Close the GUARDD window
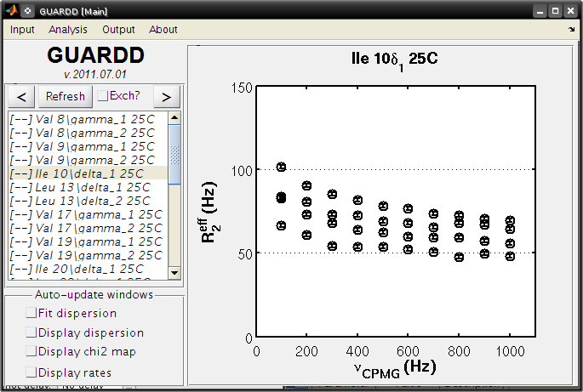This screenshot has width=583, height=392. point(570,11)
